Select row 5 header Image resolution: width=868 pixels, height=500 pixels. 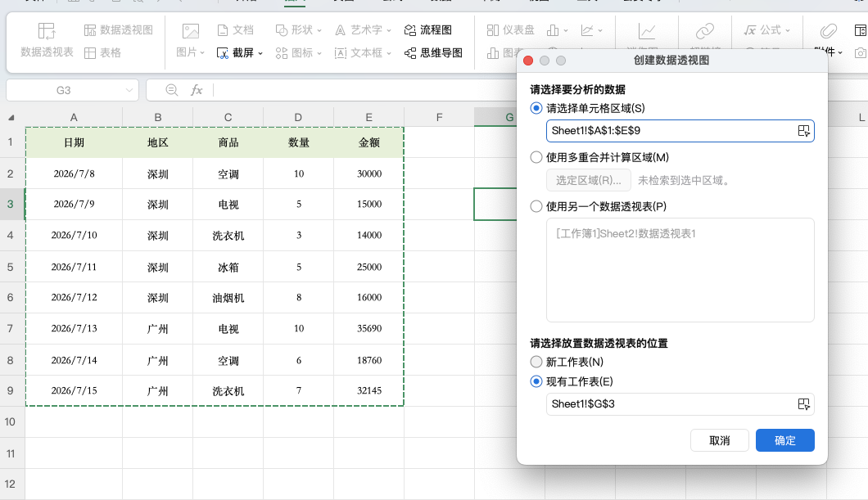coord(11,267)
